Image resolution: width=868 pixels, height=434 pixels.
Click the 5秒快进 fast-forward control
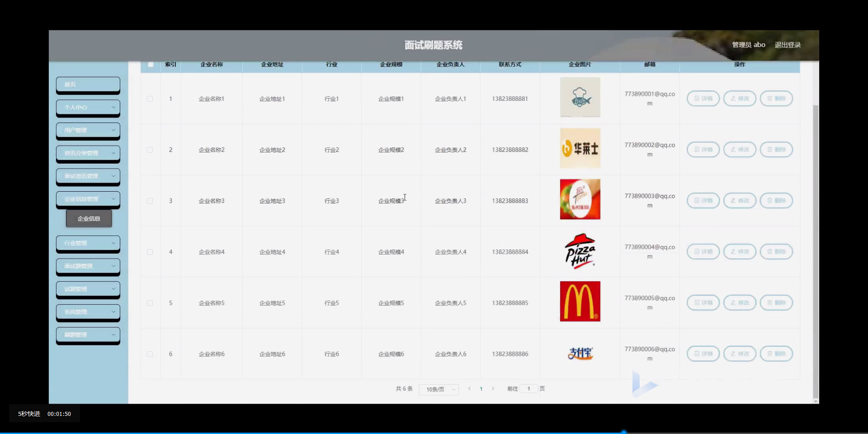coord(29,414)
